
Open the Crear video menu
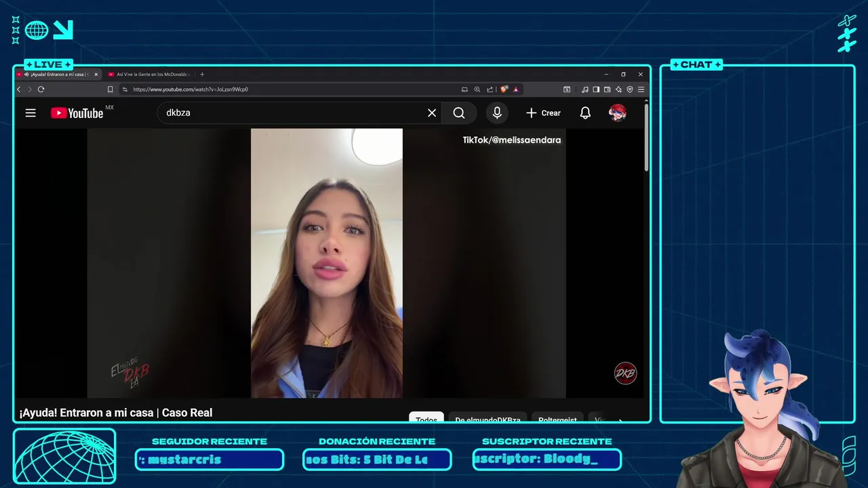tap(543, 113)
